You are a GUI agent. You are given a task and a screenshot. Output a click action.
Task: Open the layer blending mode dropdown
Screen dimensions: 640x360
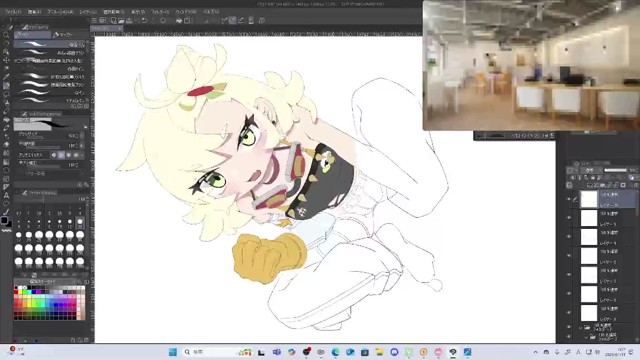[x=591, y=170]
